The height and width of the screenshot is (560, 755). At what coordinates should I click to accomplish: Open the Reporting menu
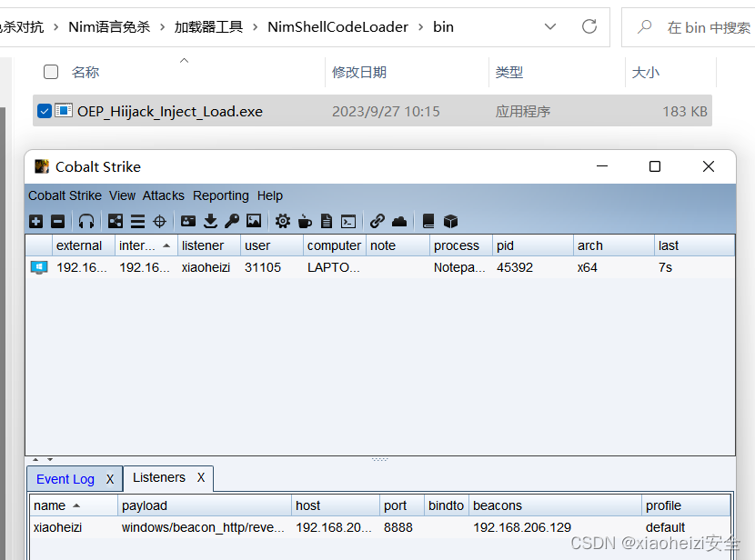(220, 195)
